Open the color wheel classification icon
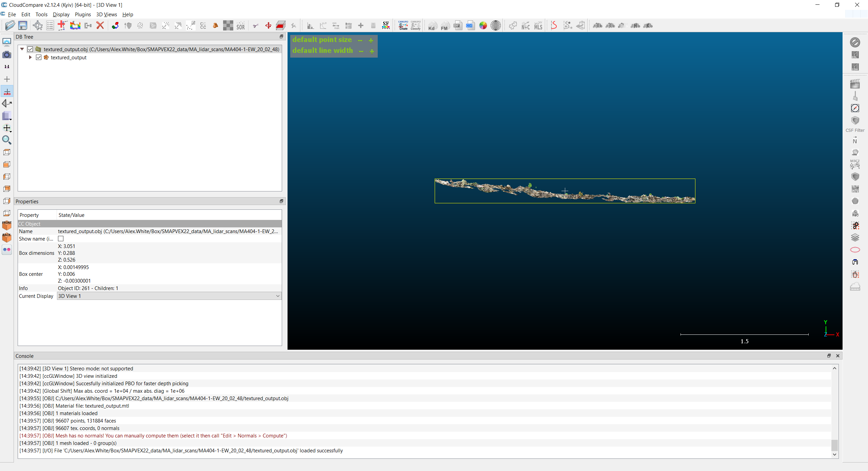The width and height of the screenshot is (868, 471). click(x=483, y=25)
